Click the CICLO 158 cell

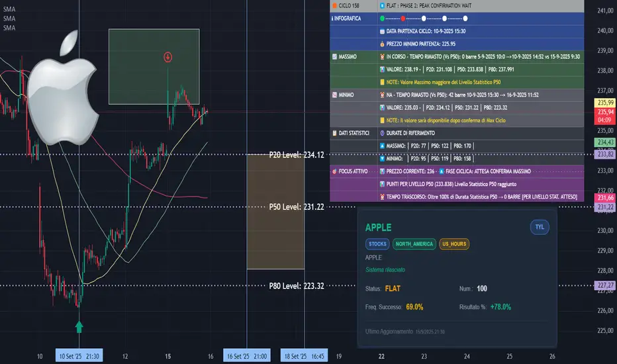(x=354, y=5)
